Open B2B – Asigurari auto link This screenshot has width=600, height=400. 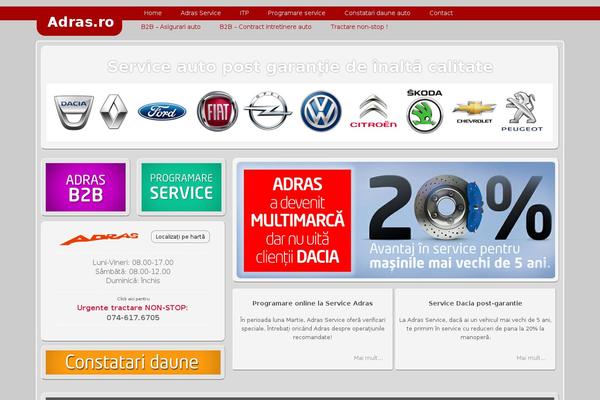171,27
